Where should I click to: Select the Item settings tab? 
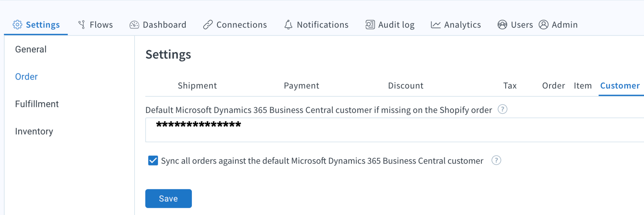tap(583, 86)
